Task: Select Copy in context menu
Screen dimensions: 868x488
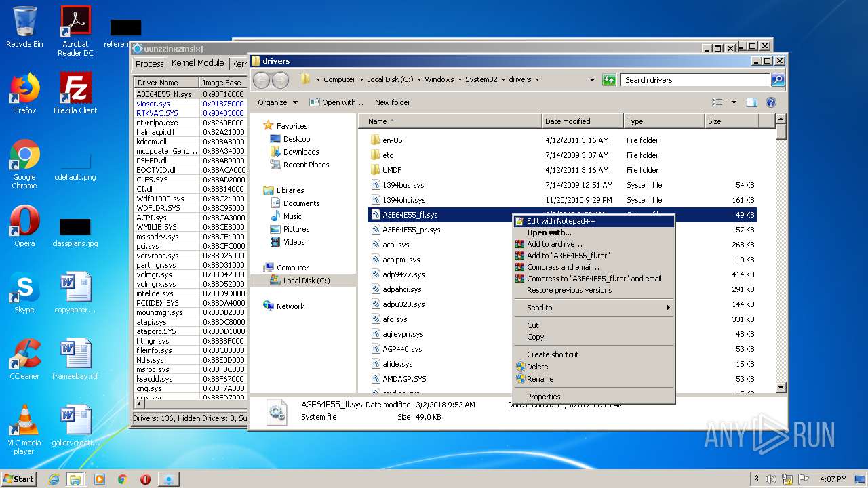Action: tap(594, 337)
